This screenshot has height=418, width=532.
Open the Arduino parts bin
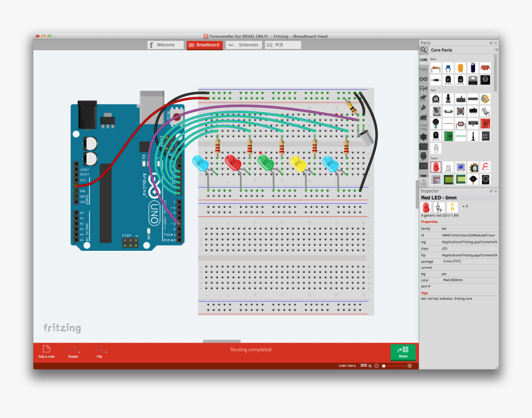pos(423,79)
